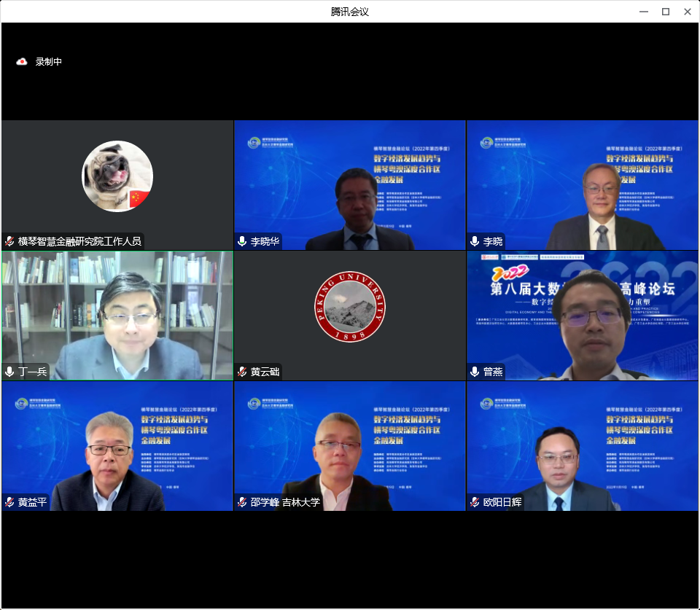Viewport: 700px width, 610px height.
Task: Click the Peking University seal avatar
Action: pyautogui.click(x=350, y=307)
